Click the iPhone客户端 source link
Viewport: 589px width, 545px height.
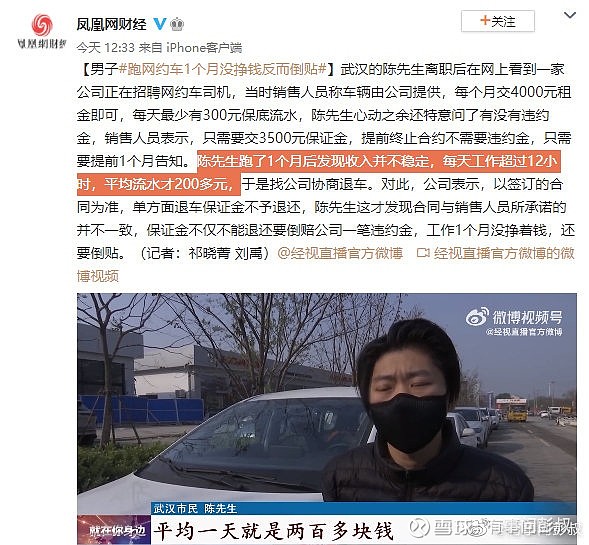point(204,48)
